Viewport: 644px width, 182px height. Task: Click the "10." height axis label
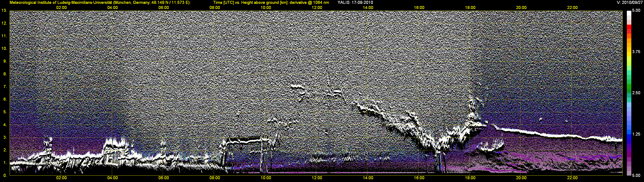pyautogui.click(x=4, y=48)
